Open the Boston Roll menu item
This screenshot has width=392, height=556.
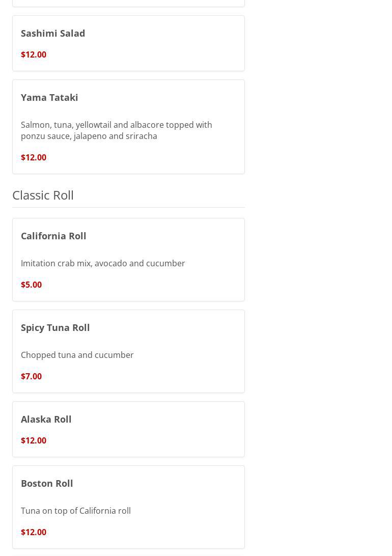(47, 483)
